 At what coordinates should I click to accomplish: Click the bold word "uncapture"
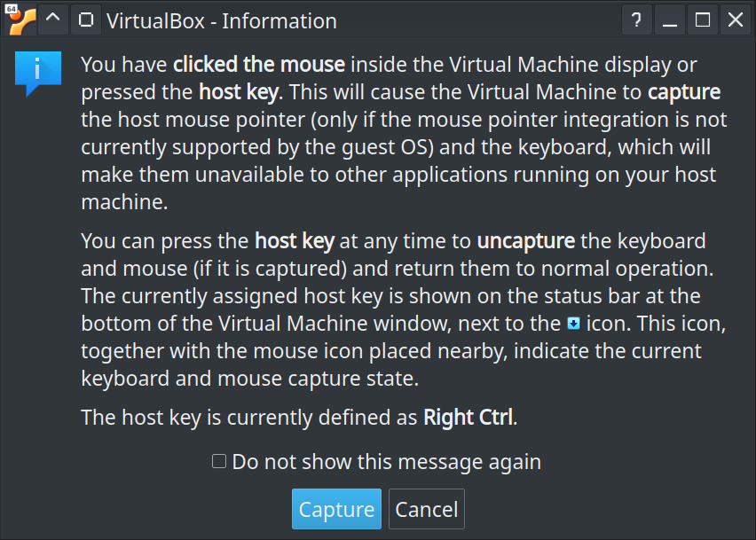point(525,241)
